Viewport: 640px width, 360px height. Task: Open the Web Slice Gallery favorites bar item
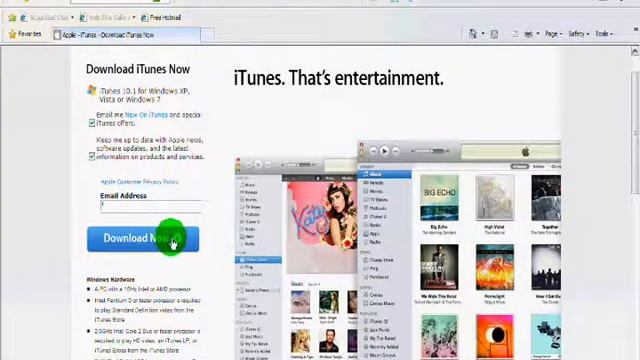(107, 18)
